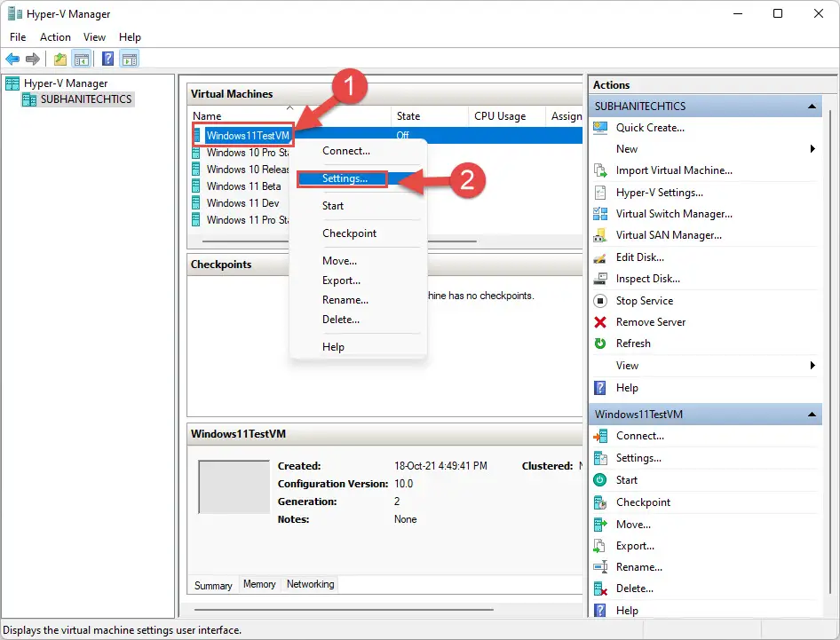This screenshot has height=640, width=840.
Task: Open the Help menu in menu bar
Action: (x=130, y=37)
